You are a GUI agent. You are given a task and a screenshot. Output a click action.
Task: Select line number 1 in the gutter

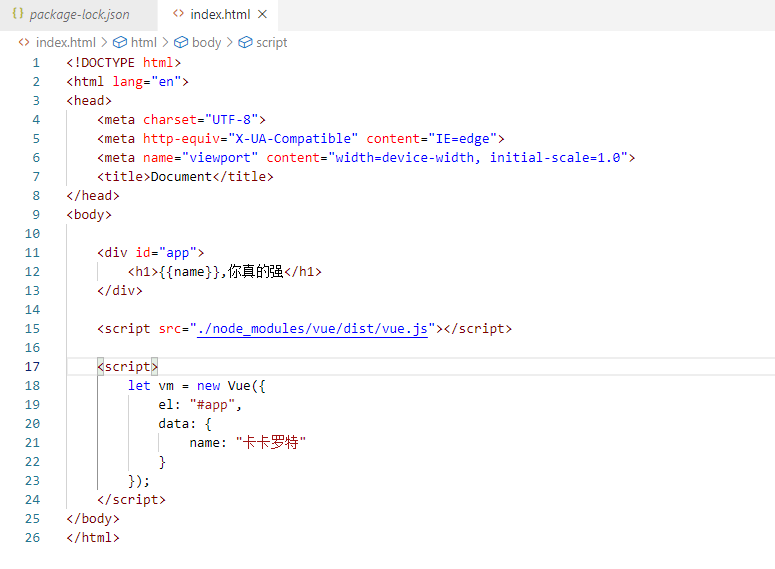point(36,63)
